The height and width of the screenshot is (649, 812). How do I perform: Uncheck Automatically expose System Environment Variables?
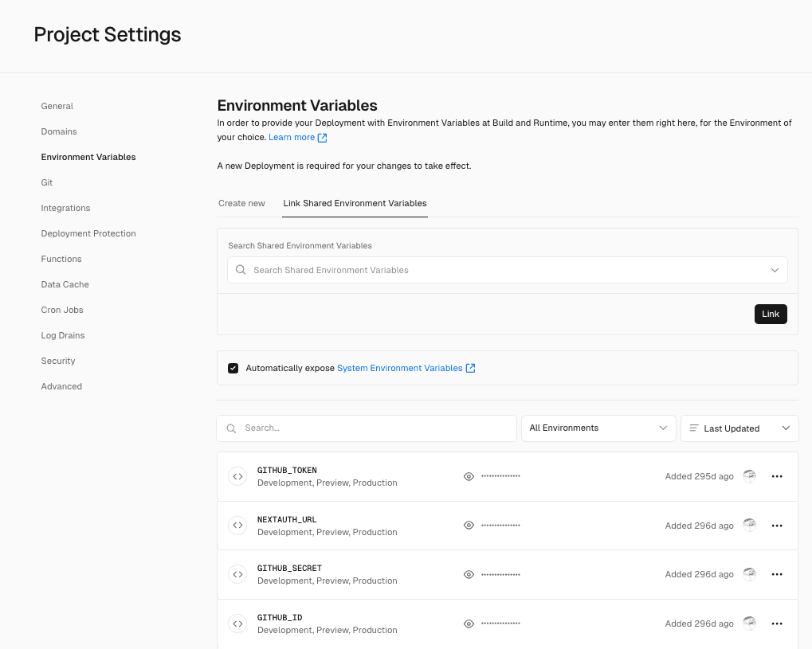click(x=233, y=368)
